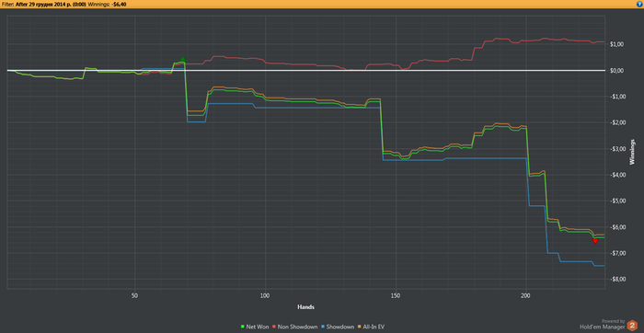Click the '100' hands axis label
644x333 pixels.
[265, 295]
